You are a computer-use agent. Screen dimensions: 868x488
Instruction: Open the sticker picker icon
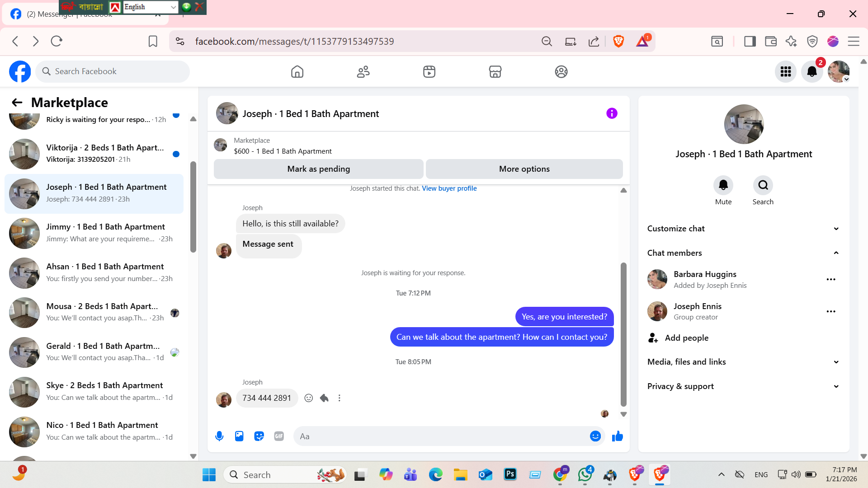259,436
